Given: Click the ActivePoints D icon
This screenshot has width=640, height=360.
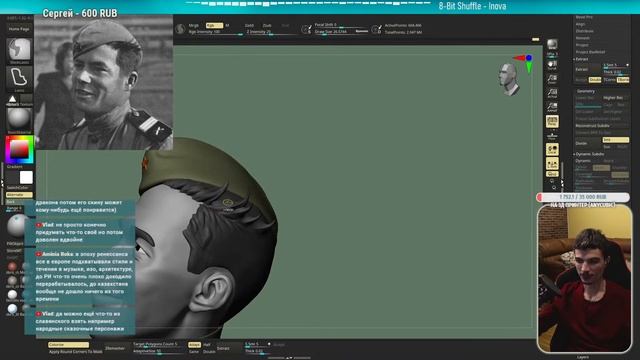Looking at the screenshot, I should click(376, 29).
